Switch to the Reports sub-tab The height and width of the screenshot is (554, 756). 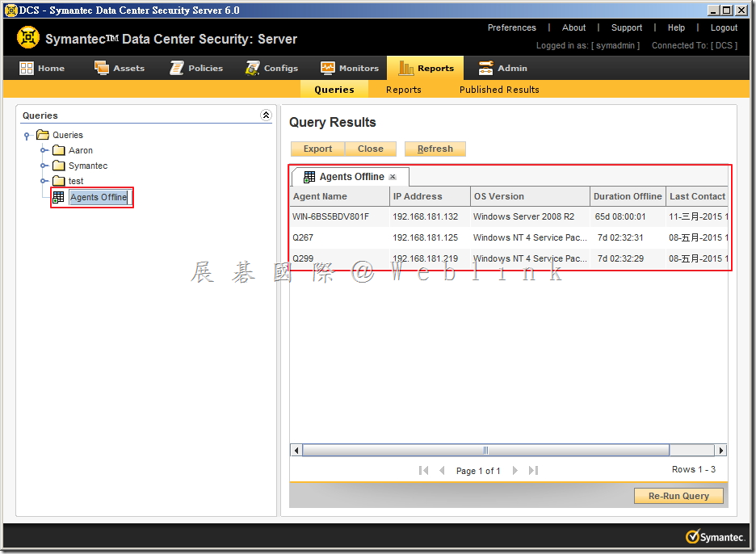(404, 89)
